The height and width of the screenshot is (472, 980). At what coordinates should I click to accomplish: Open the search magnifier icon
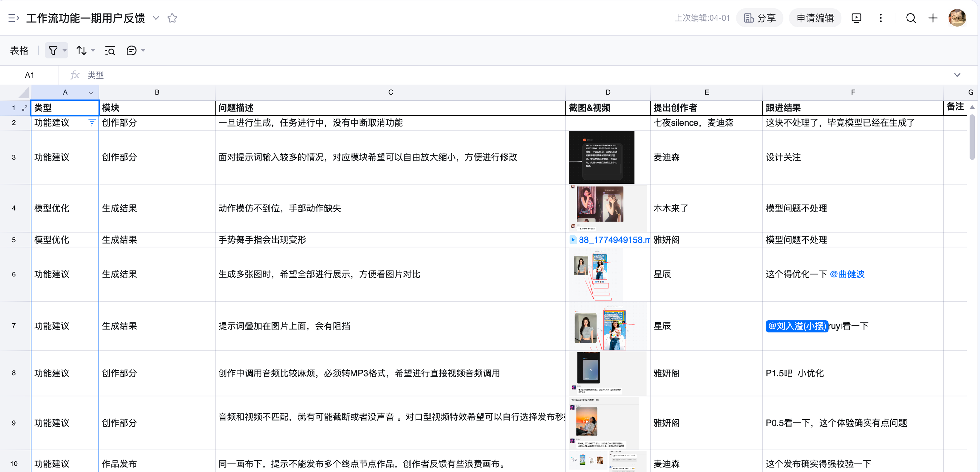pos(911,18)
